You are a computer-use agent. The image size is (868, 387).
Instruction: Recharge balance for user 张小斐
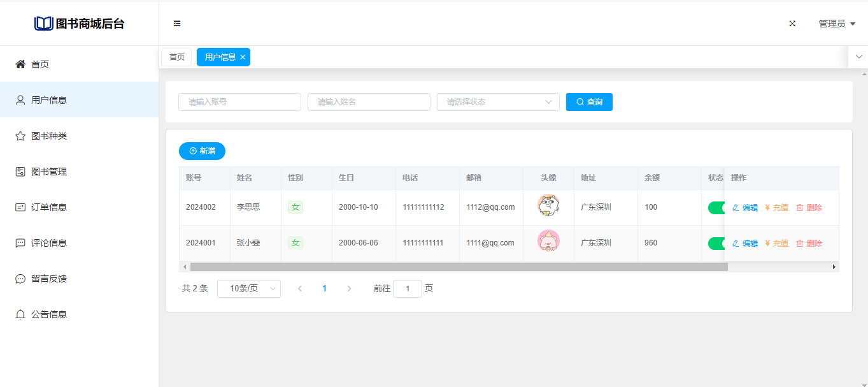point(777,244)
